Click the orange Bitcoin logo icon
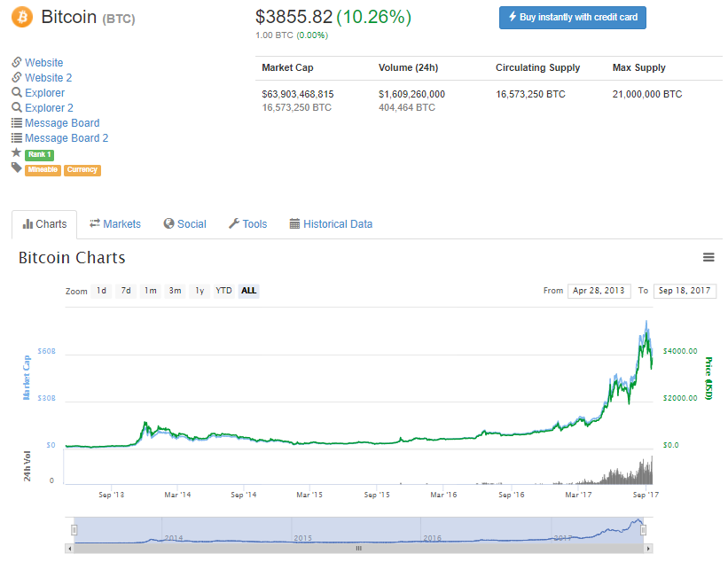The height and width of the screenshot is (562, 728). click(x=22, y=17)
